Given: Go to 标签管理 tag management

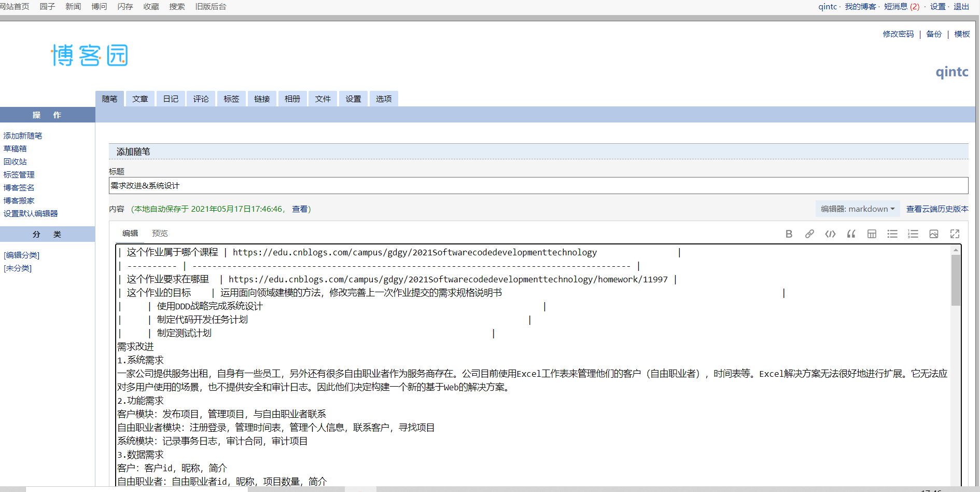Looking at the screenshot, I should coord(19,175).
